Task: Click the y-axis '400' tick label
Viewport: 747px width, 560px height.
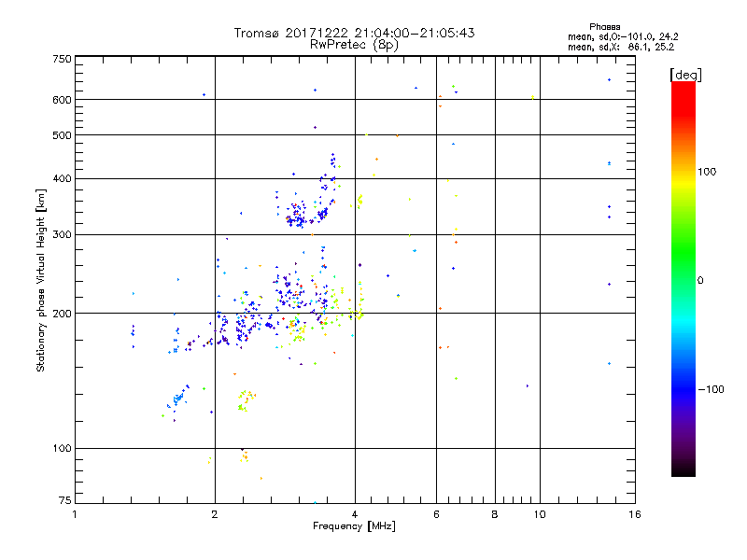Action: 62,178
